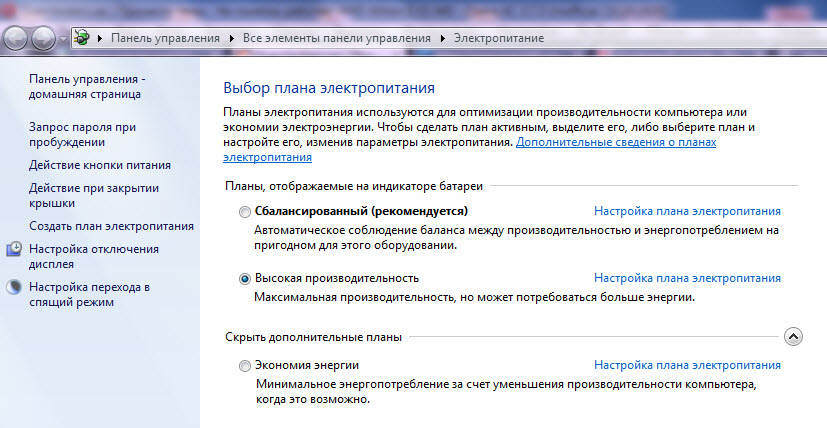Open Запрос пароля при пробуждении link

pos(82,135)
